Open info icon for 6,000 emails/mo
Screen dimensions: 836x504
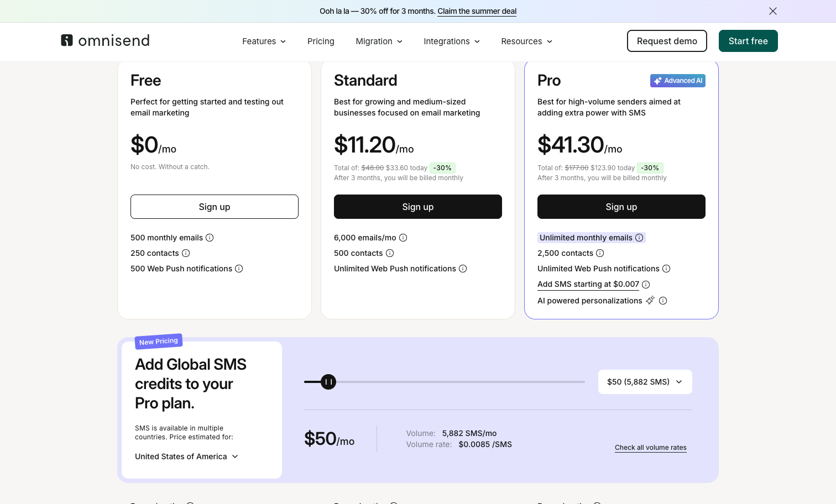[x=403, y=238]
